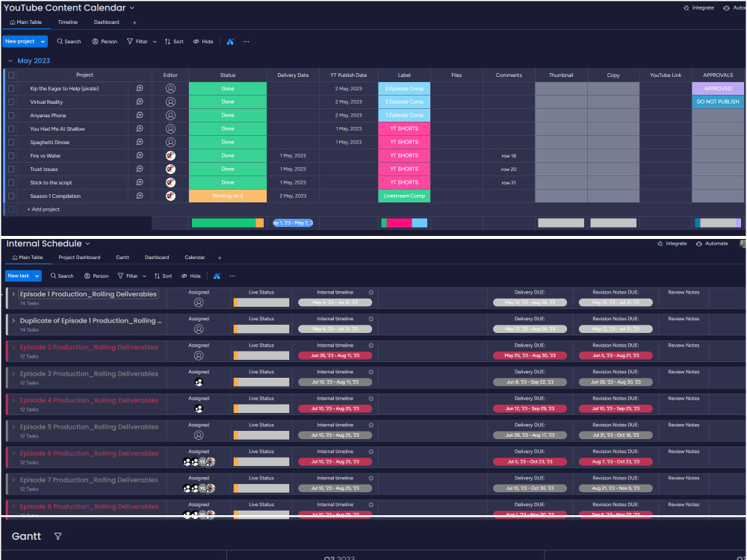
Task: Check the Season 1 Compilation row checkbox
Action: (x=11, y=196)
